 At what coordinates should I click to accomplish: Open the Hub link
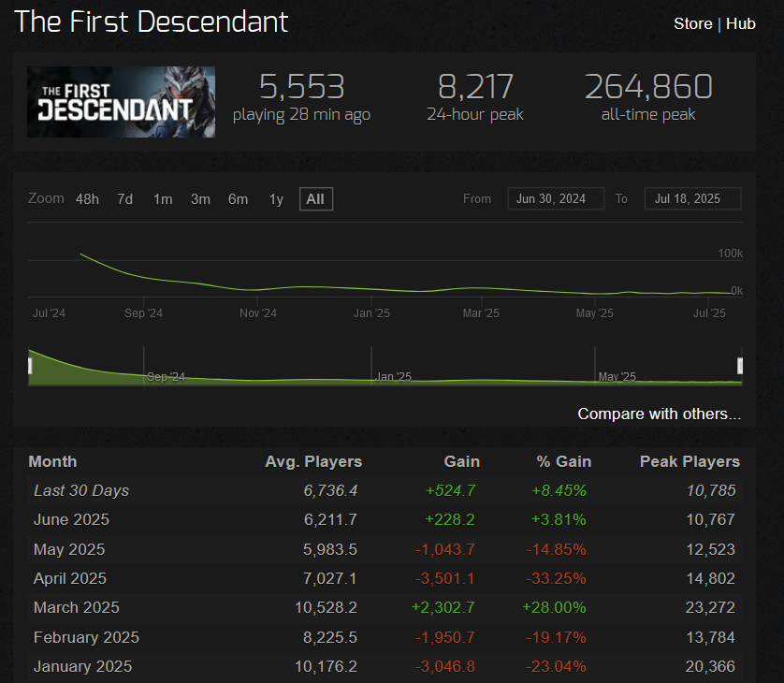(741, 23)
